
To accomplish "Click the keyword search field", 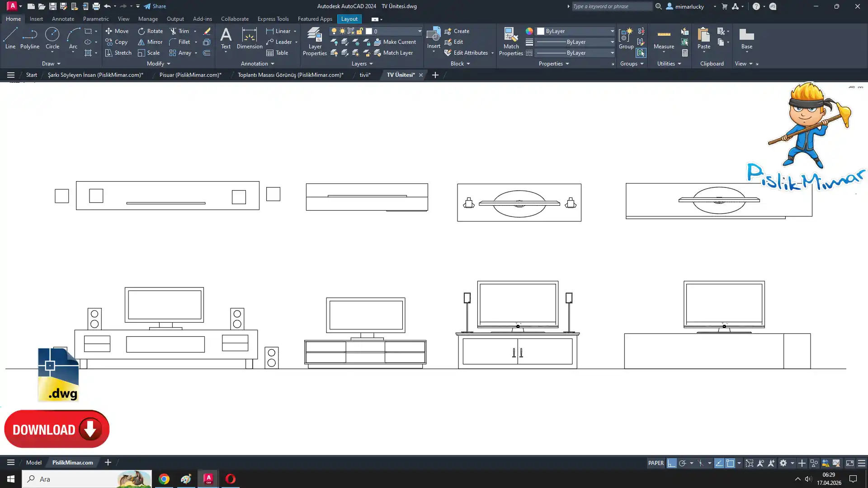I will tap(611, 6).
